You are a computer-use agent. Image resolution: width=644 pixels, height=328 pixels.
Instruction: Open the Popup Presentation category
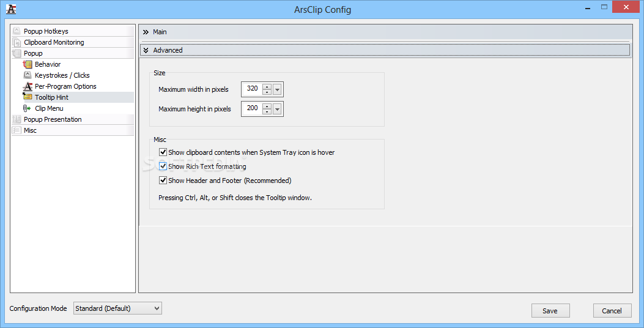[73, 119]
